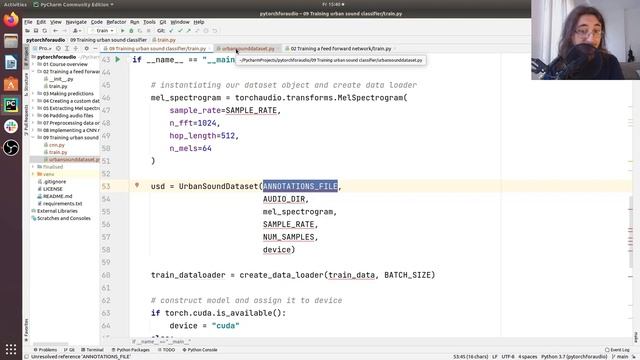This screenshot has width=640, height=360.
Task: Click the Structure side tool button
Action: (x=26, y=84)
